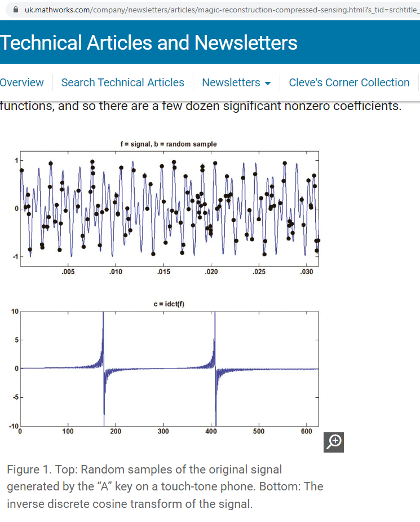Open the Overview tab

click(21, 82)
